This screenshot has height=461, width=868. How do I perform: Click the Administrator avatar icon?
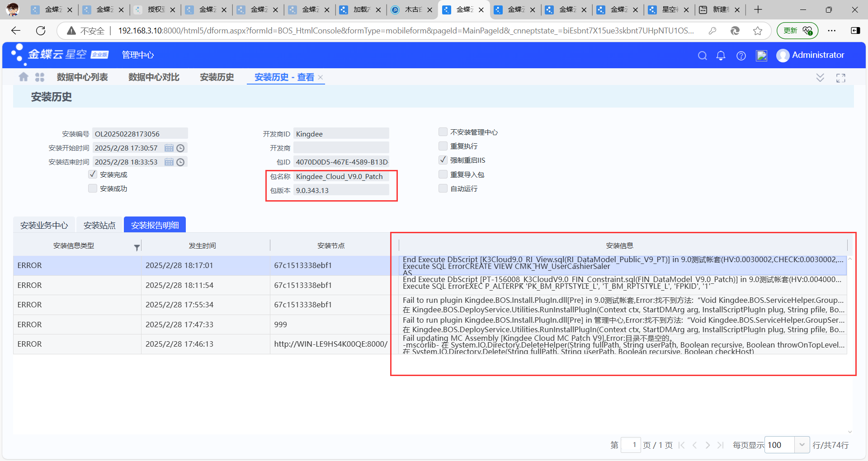[x=783, y=55]
